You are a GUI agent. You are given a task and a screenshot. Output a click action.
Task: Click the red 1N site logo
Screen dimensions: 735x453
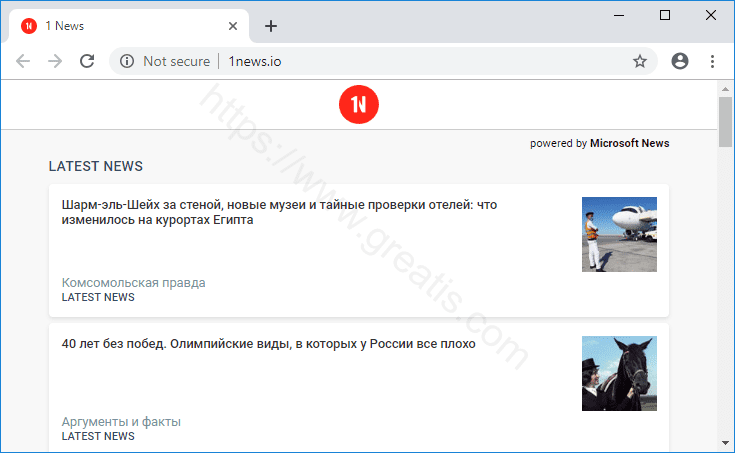click(x=359, y=104)
